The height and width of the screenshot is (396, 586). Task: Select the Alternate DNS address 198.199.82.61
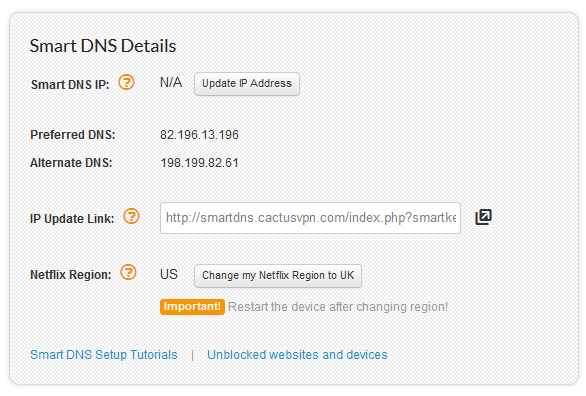199,163
